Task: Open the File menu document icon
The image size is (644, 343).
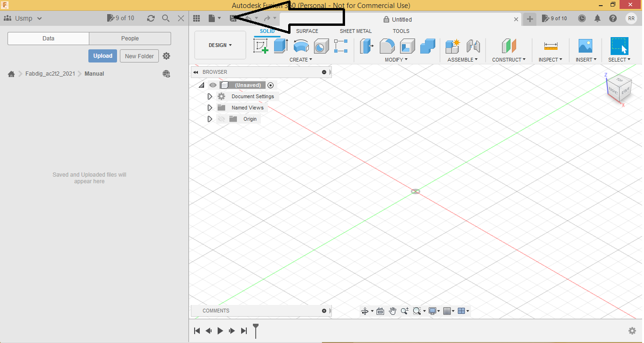Action: click(212, 18)
